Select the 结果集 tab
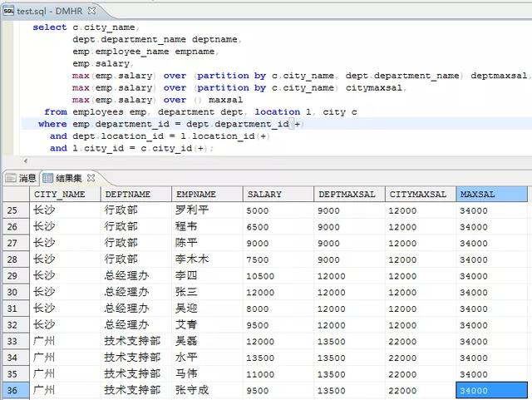Screen dimensions: 532x400 pyautogui.click(x=69, y=178)
